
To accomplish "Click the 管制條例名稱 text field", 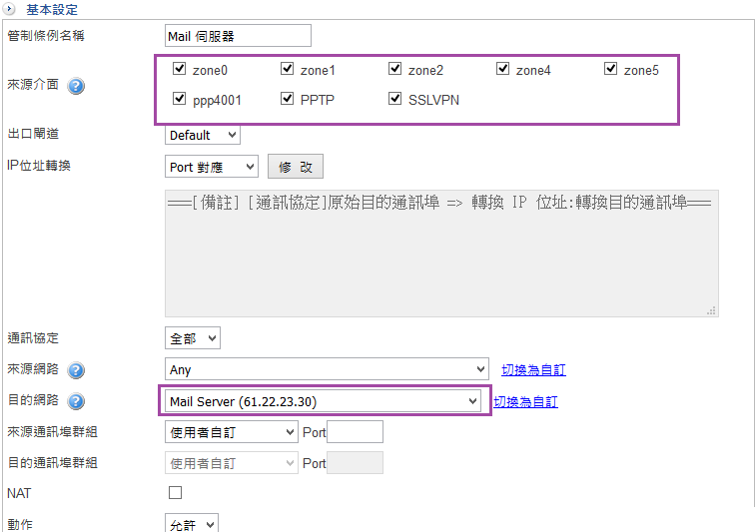I will [238, 36].
